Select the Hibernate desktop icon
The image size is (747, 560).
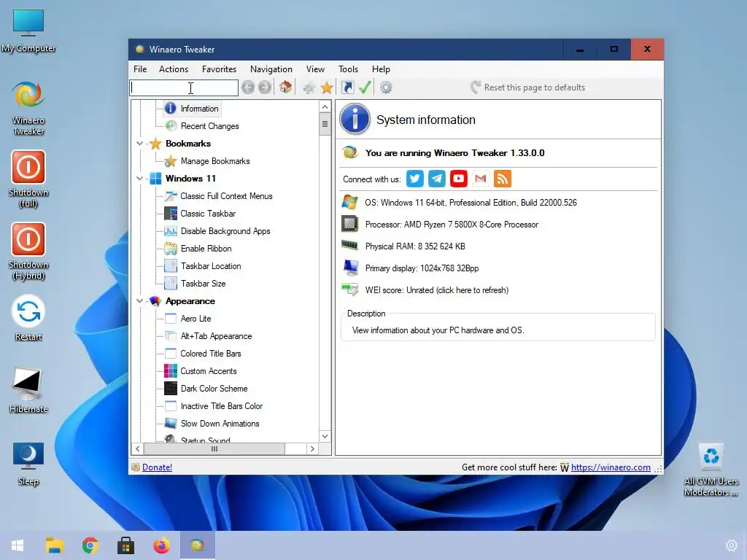(28, 391)
